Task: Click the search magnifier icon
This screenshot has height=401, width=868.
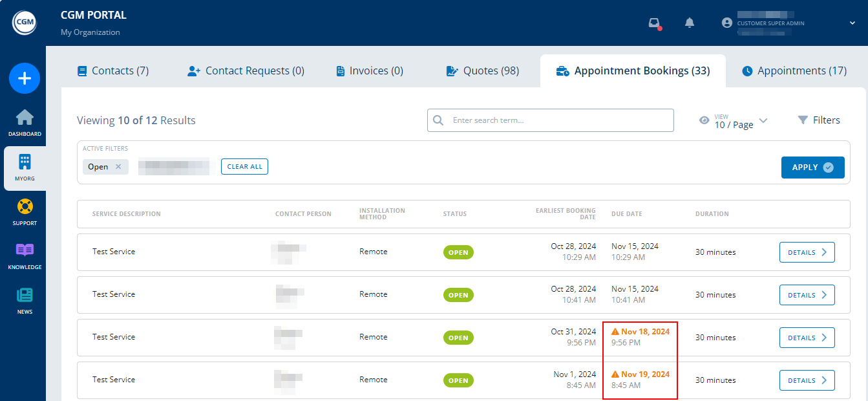Action: coord(438,120)
